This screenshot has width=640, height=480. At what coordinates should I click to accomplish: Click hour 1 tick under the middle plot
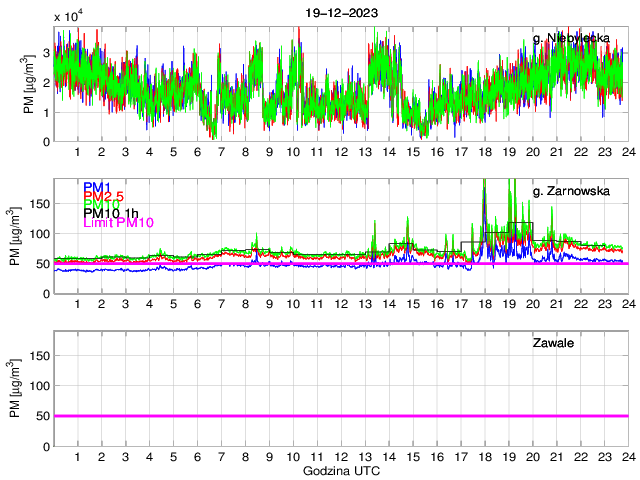(78, 304)
